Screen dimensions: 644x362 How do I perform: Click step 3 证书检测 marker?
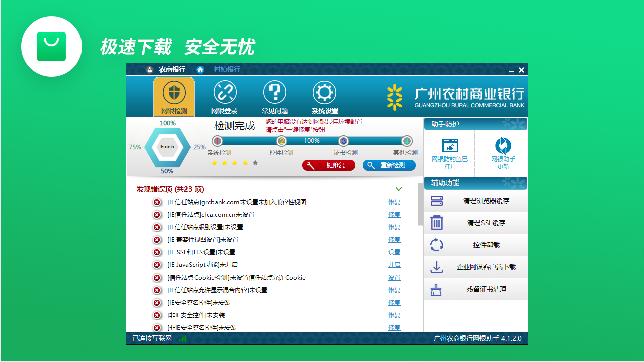tap(343, 141)
